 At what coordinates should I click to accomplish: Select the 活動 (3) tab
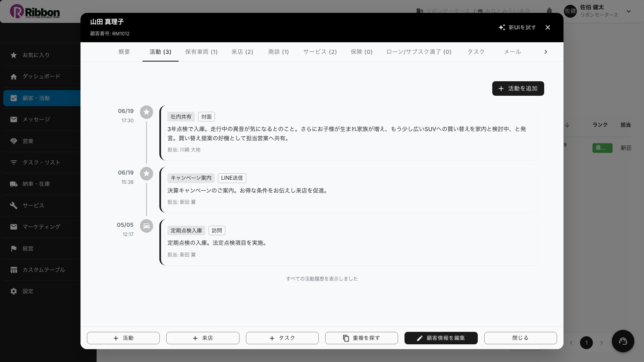click(161, 52)
